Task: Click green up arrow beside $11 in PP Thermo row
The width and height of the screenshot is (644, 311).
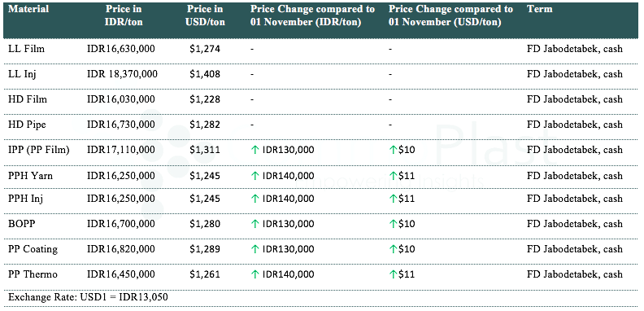Action: coord(393,274)
